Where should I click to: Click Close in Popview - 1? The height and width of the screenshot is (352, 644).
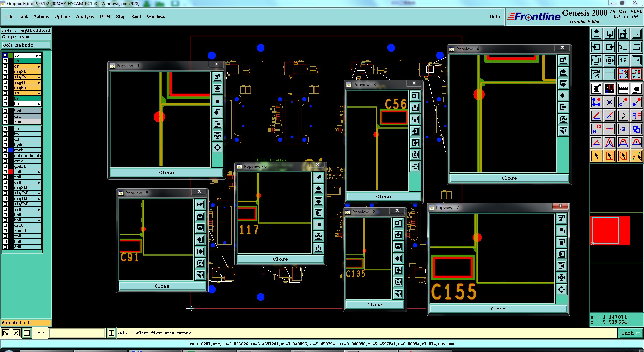[166, 172]
